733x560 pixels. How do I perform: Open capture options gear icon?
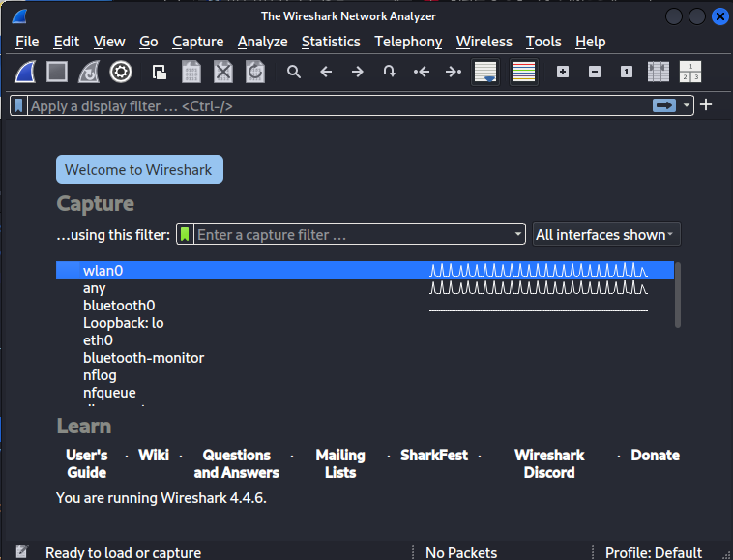point(121,72)
